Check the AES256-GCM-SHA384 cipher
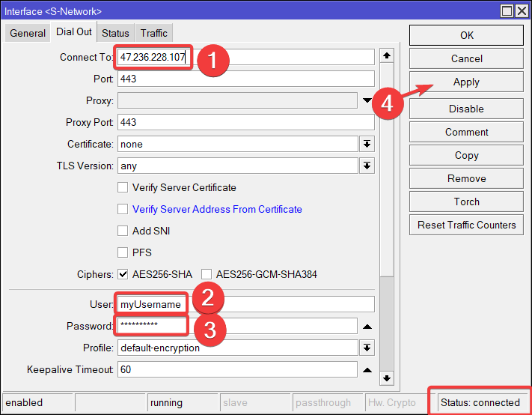Viewport: 532px width, 415px height. tap(207, 274)
